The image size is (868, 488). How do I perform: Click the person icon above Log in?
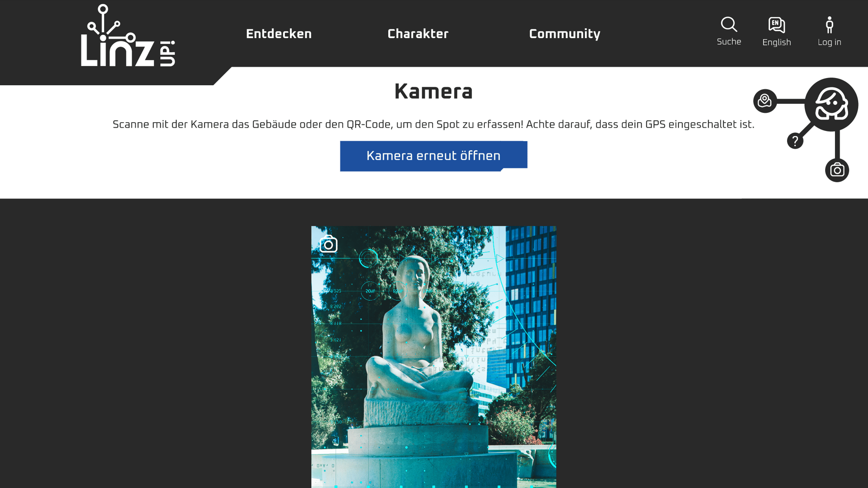coord(829,25)
